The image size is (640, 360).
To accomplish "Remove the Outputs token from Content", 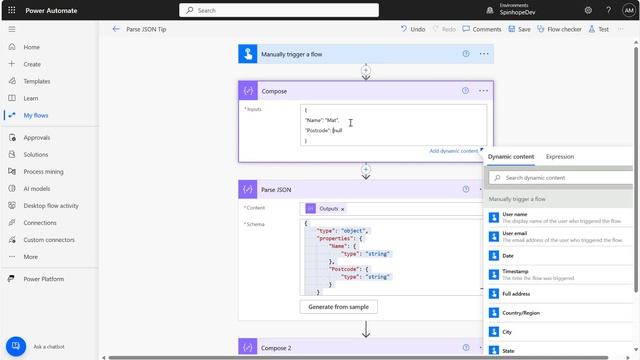I will point(342,209).
